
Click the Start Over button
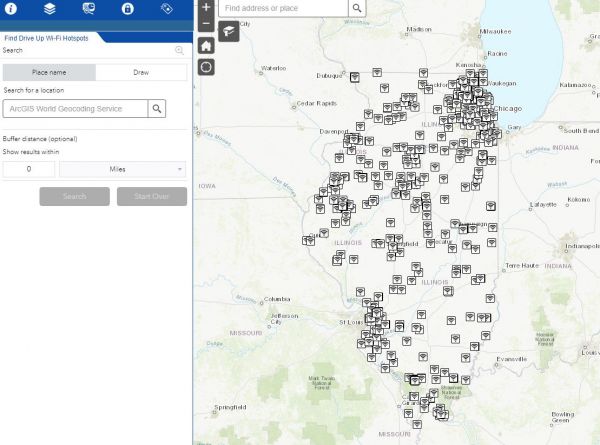152,196
